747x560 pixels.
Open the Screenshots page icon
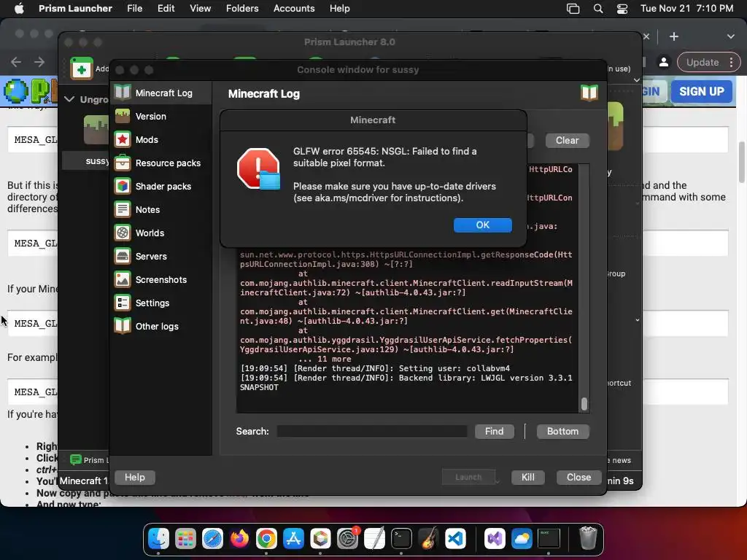tap(123, 279)
